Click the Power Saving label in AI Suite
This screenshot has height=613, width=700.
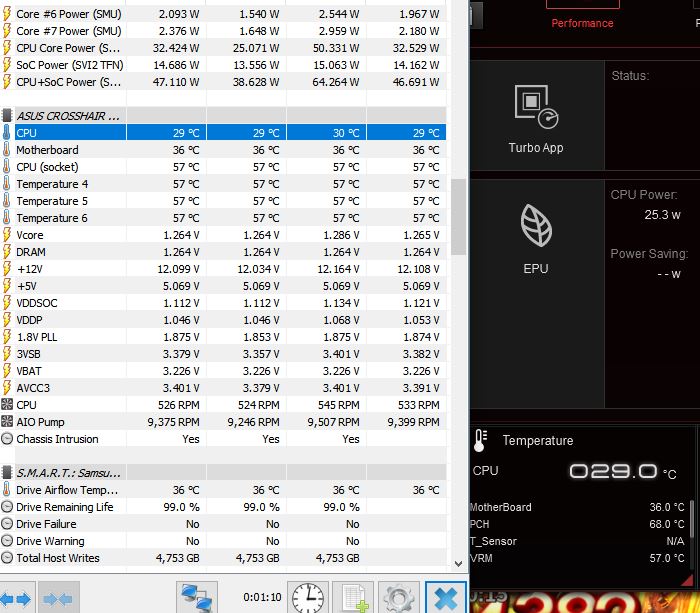[650, 254]
